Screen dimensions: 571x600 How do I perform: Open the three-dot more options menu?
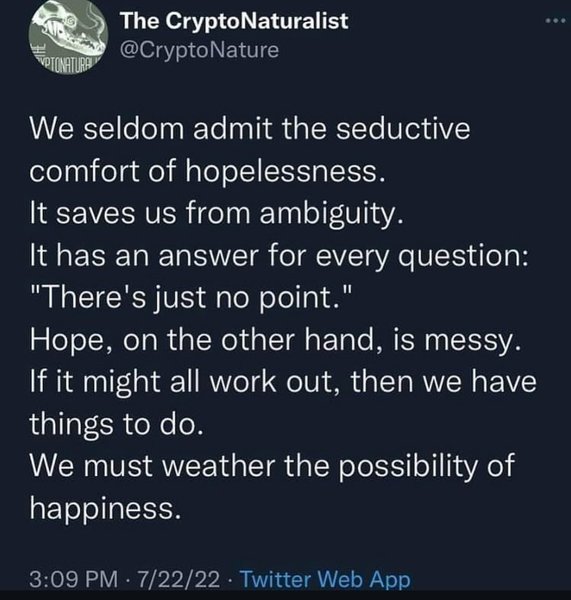tap(556, 21)
